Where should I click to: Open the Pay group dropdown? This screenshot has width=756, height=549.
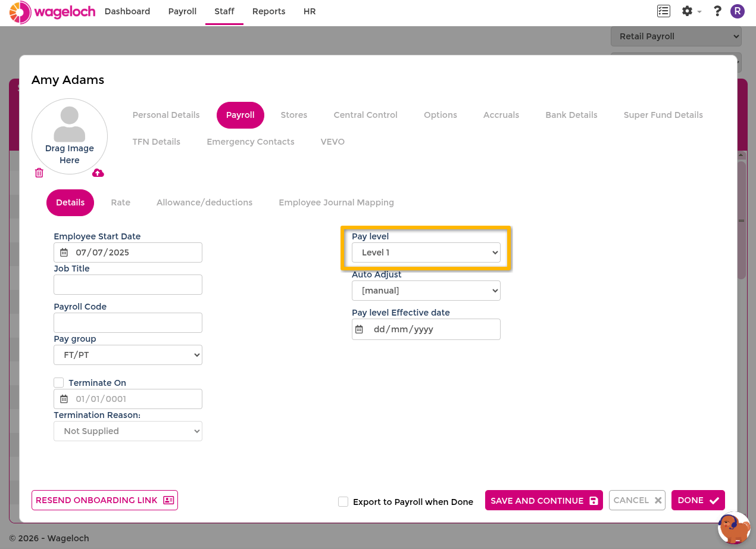tap(128, 355)
